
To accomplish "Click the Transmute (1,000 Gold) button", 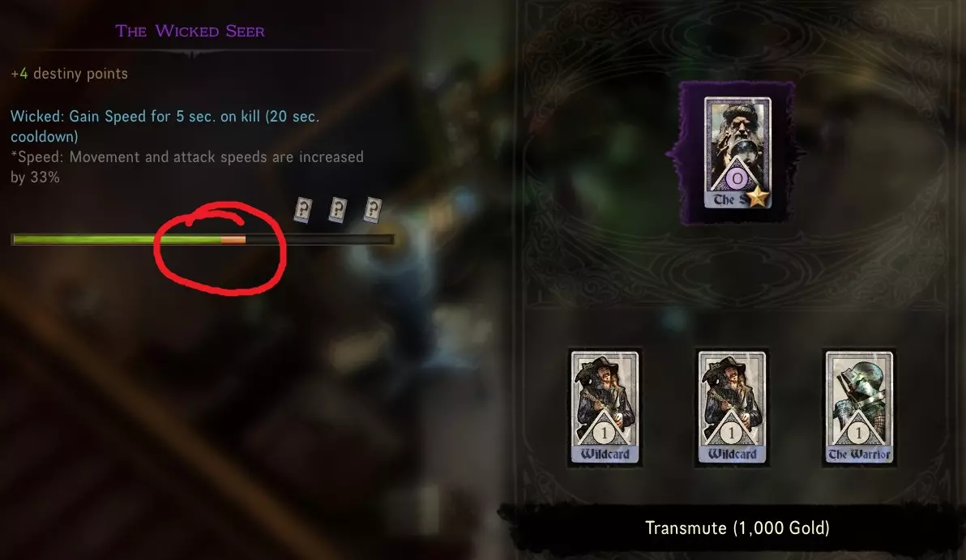I will 737,528.
